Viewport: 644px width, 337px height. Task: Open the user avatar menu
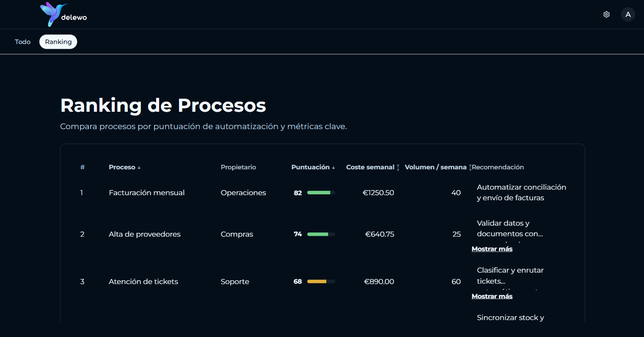pos(628,14)
